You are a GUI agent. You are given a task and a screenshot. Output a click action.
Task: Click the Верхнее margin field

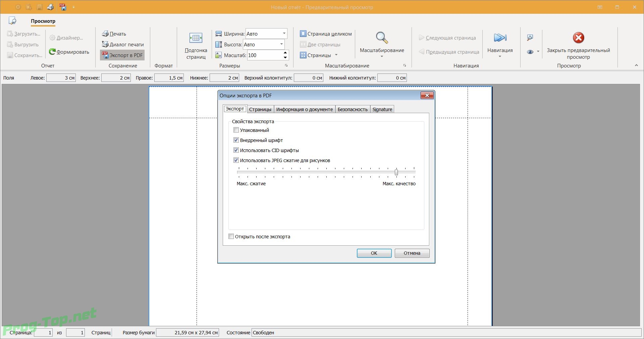click(116, 78)
